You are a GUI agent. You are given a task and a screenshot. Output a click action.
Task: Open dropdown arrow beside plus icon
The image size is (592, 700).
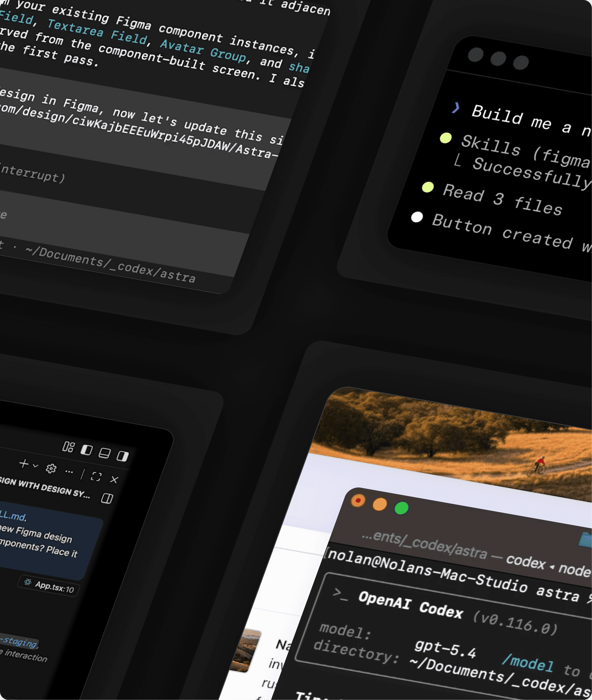[36, 466]
